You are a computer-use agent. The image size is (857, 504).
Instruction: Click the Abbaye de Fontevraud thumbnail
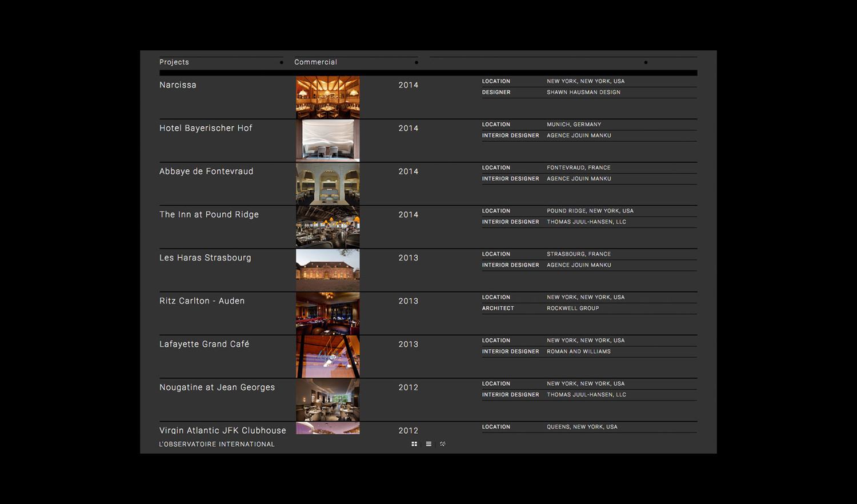[x=328, y=184]
